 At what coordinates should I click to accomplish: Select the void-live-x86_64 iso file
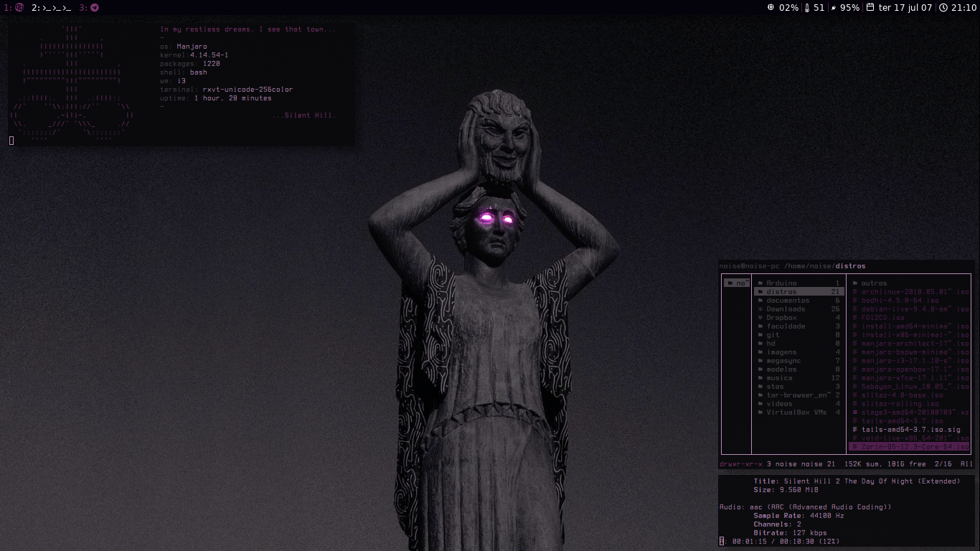click(910, 438)
